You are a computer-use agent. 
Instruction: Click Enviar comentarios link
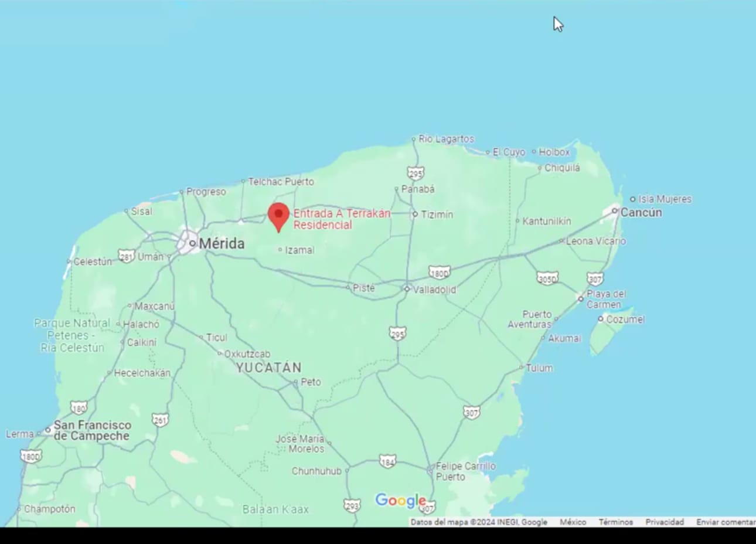click(726, 522)
